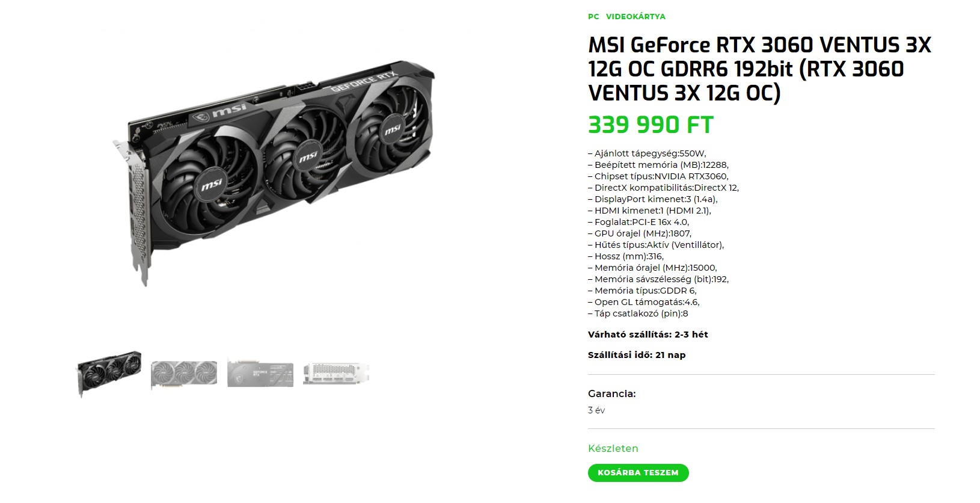Click the Táp csatlakozó (pin):8 spec line
The width and height of the screenshot is (980, 503).
pyautogui.click(x=638, y=313)
